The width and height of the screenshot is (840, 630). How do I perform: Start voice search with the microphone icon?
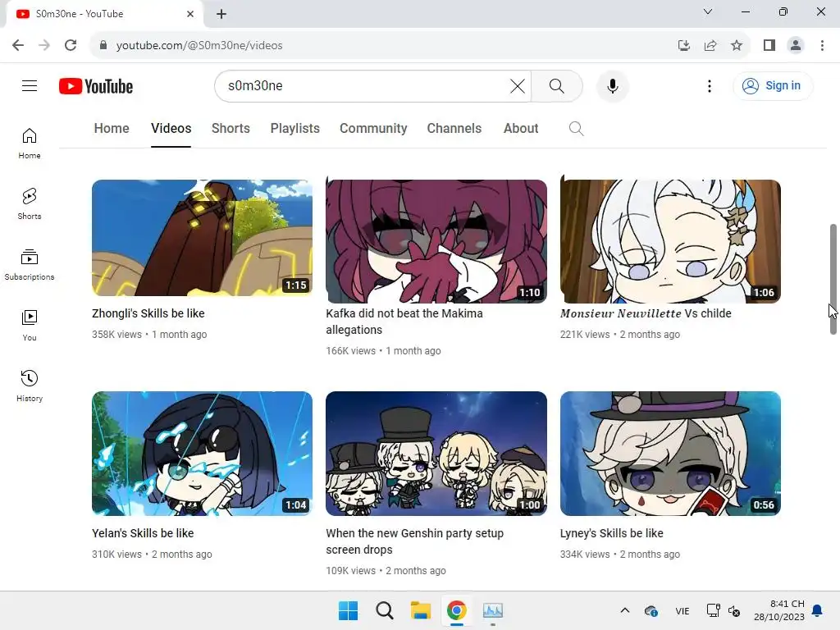[612, 85]
